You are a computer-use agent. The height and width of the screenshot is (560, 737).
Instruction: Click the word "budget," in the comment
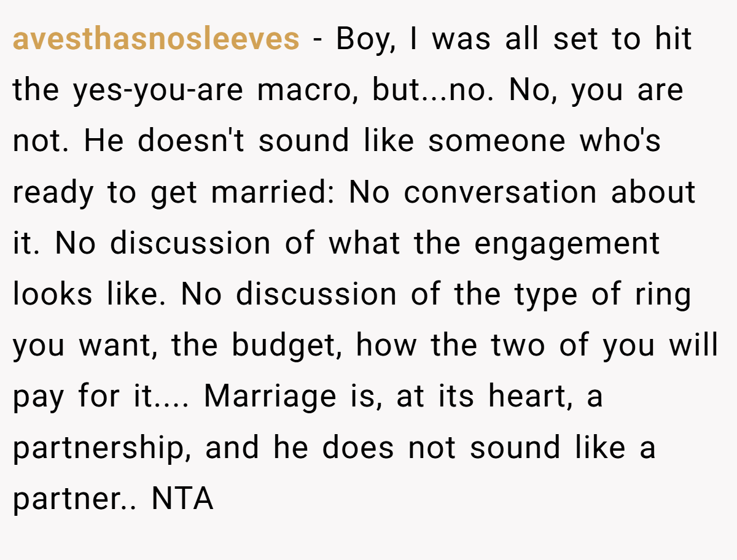pos(286,346)
